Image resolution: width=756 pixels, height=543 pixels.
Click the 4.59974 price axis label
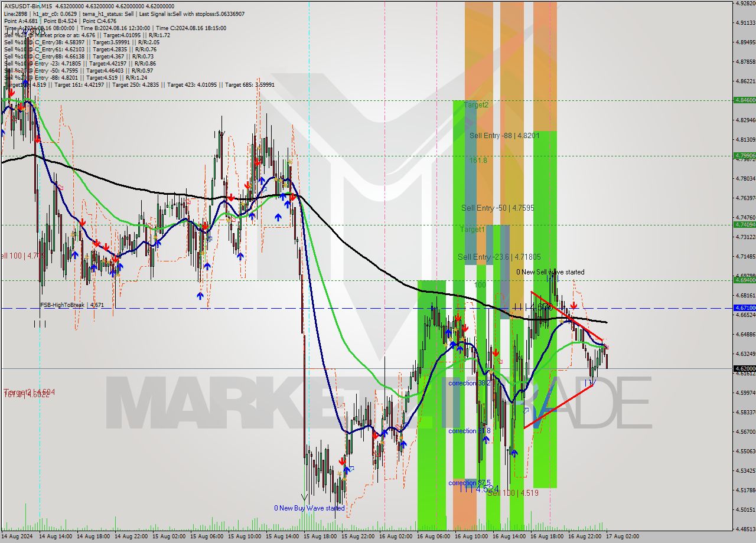[745, 392]
